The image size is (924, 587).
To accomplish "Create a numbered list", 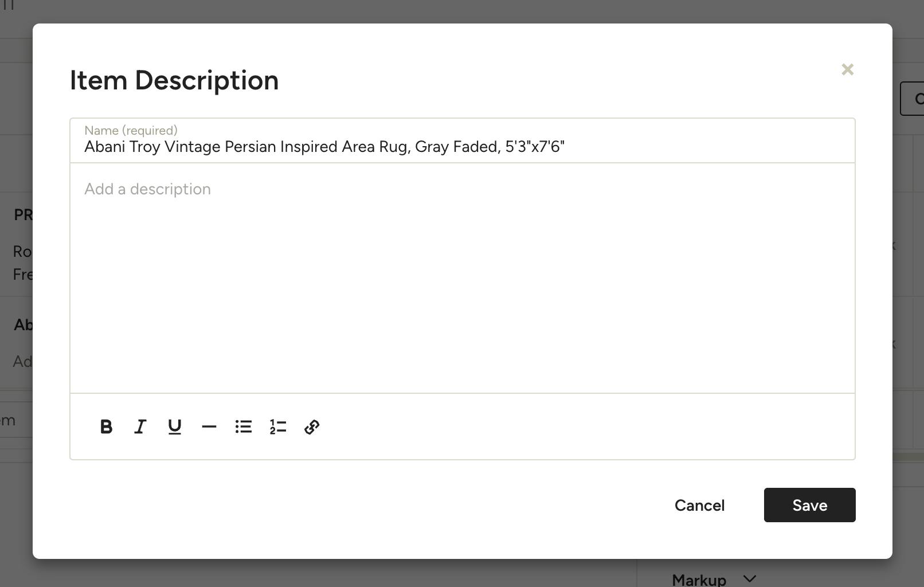I will pos(277,426).
